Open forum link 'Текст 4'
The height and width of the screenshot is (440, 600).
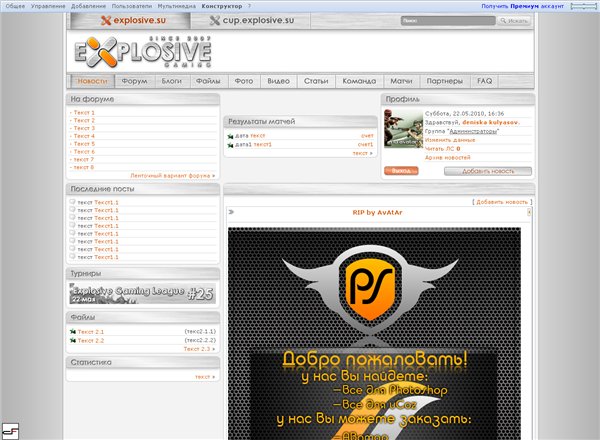tap(84, 136)
